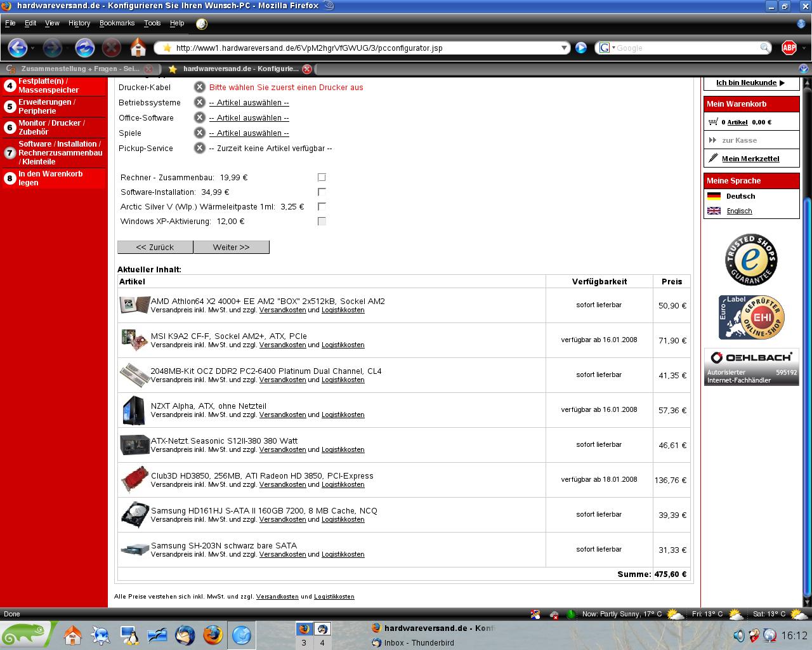Click the X icon beside Office-Software
This screenshot has height=650, width=812.
pyautogui.click(x=199, y=117)
